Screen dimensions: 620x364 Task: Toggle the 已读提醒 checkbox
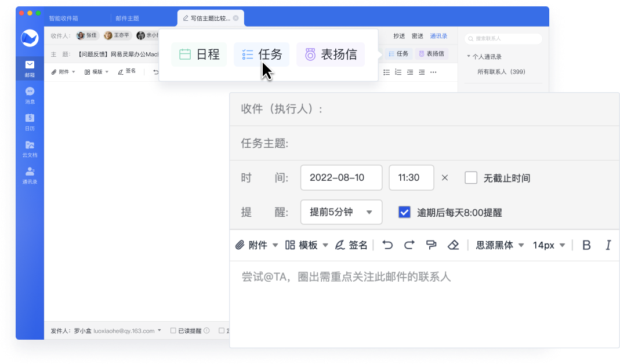(x=173, y=331)
